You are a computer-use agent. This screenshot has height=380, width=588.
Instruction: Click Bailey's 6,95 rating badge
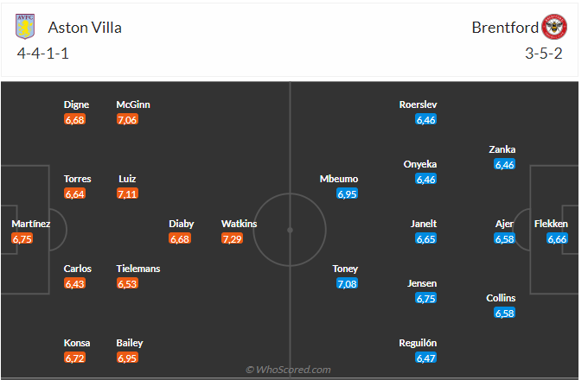point(127,358)
